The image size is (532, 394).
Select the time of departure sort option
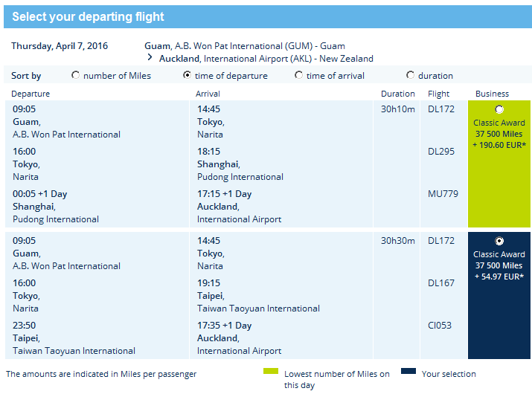pyautogui.click(x=187, y=75)
